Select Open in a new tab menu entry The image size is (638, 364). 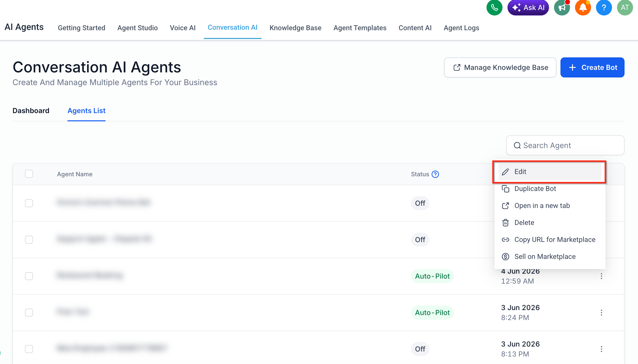coord(550,206)
